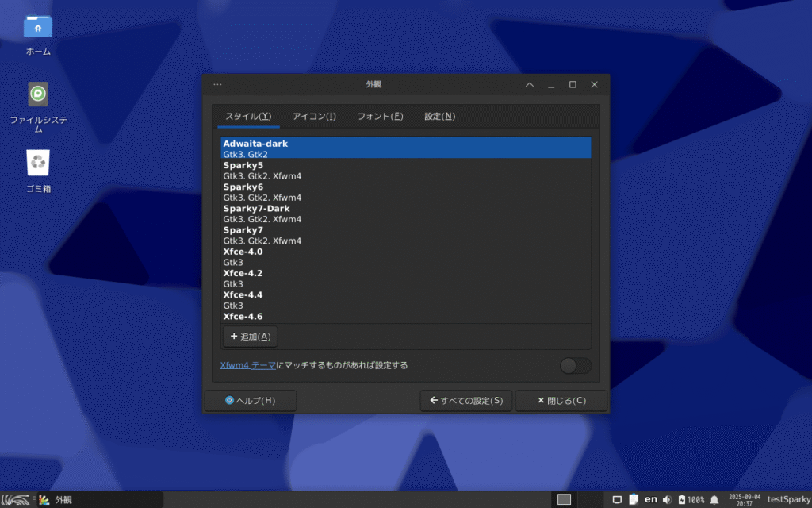The height and width of the screenshot is (508, 812).
Task: Toggle the matching Xfwm4 theme switch
Action: (575, 365)
